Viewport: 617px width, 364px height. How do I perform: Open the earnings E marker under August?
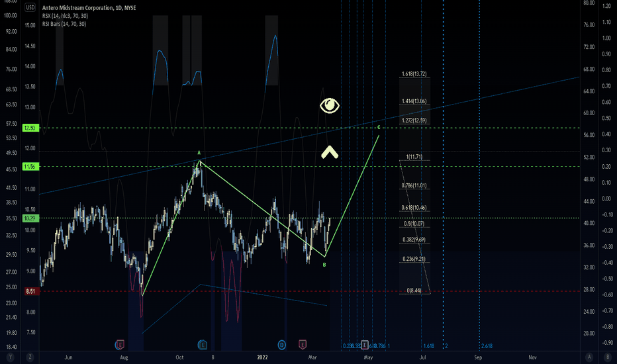[120, 345]
